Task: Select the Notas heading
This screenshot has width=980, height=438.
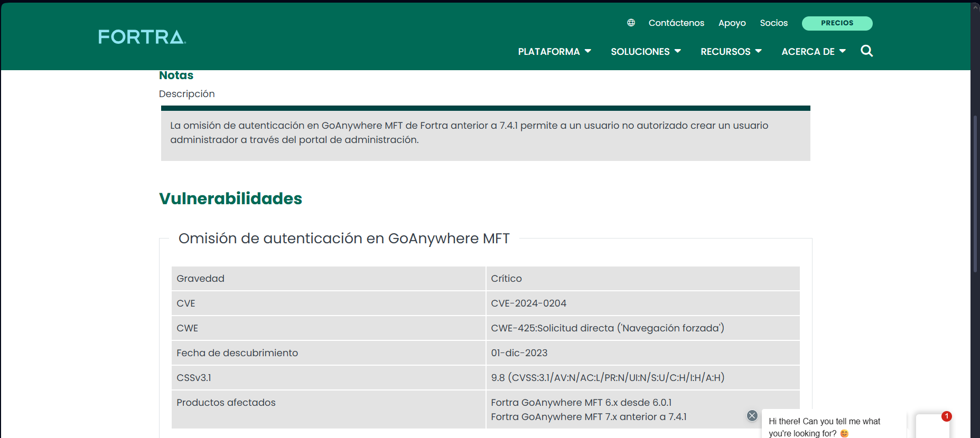Action: [176, 75]
